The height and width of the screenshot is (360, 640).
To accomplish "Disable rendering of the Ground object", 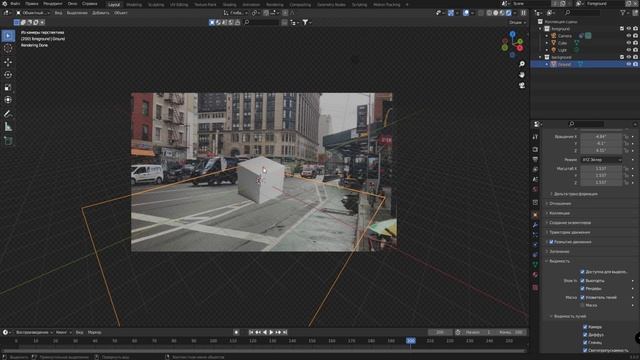I will (636, 64).
